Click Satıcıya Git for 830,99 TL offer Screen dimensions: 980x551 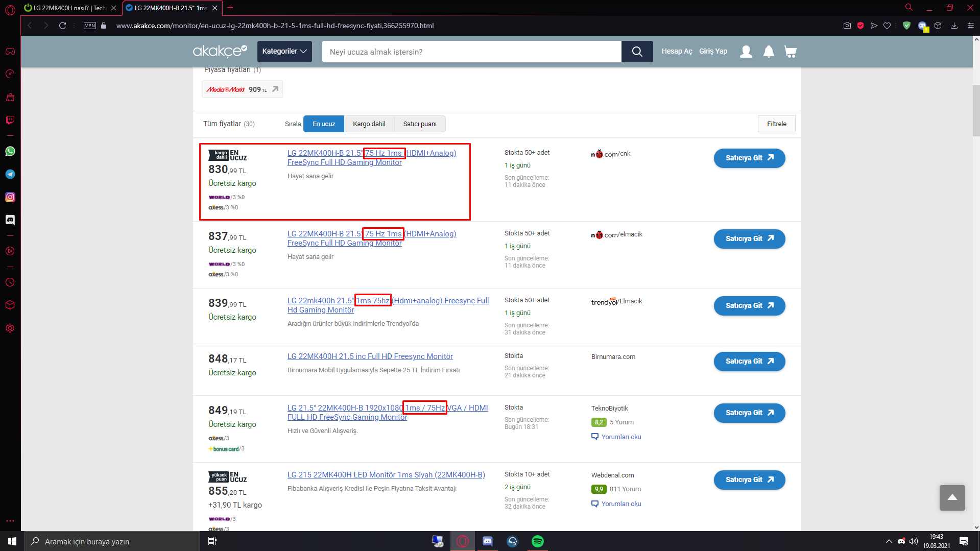[749, 158]
